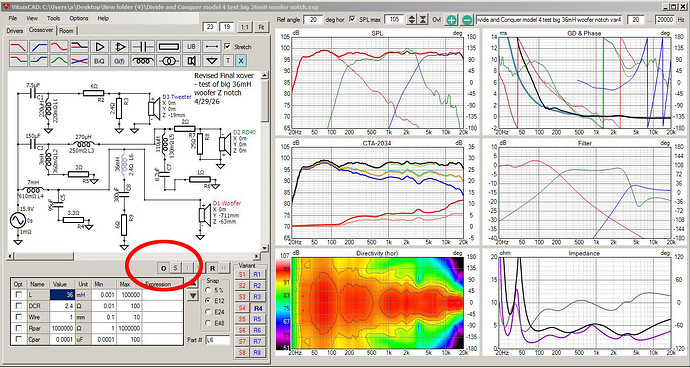This screenshot has width=690, height=368.
Task: Click the T button in crossover toolbar
Action: click(x=228, y=61)
